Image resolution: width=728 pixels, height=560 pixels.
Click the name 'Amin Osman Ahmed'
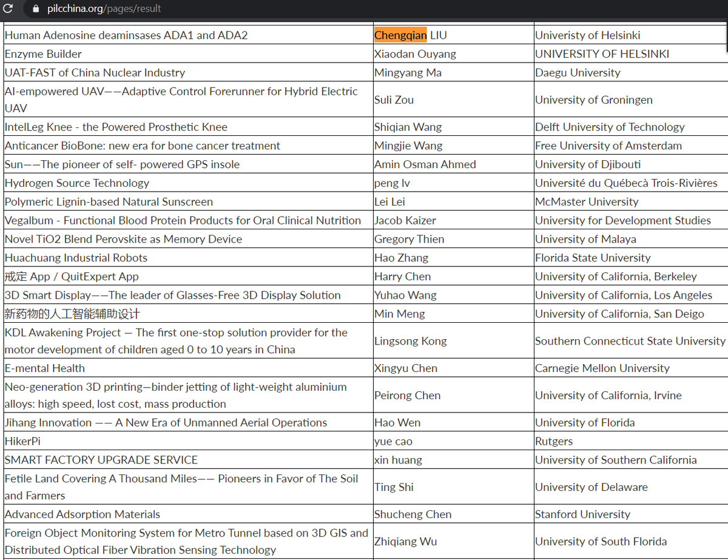(425, 164)
